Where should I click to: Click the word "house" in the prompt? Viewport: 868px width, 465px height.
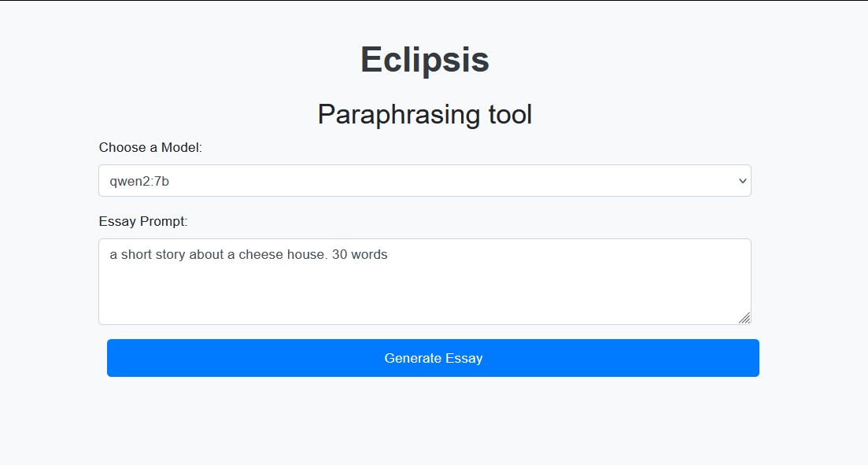pyautogui.click(x=305, y=255)
